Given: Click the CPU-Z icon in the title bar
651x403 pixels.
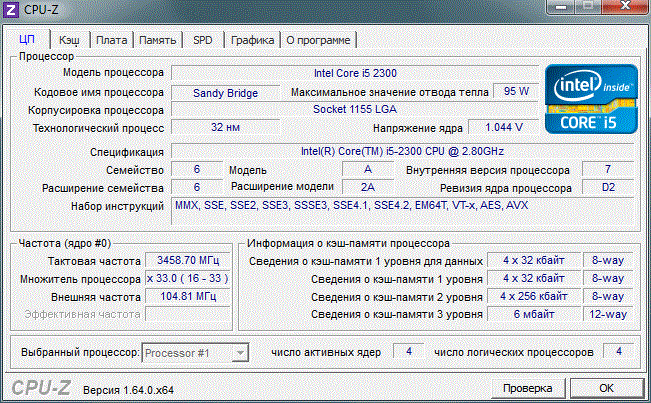Looking at the screenshot, I should [12, 10].
